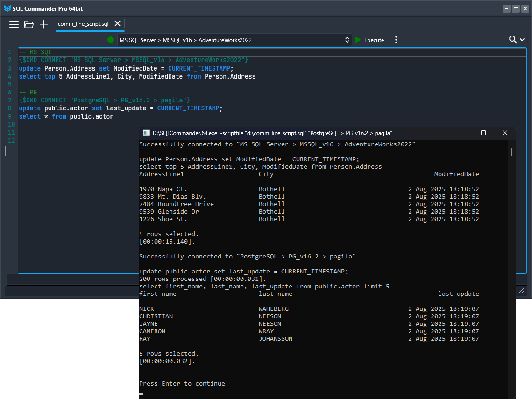This screenshot has width=532, height=402.
Task: Click the green connection status indicator dot
Action: [x=110, y=40]
